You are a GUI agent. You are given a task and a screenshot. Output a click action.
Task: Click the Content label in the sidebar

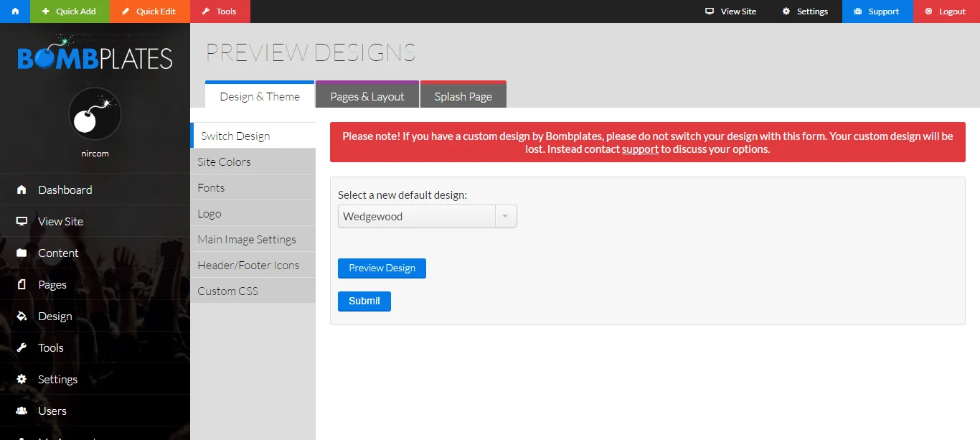(x=58, y=253)
